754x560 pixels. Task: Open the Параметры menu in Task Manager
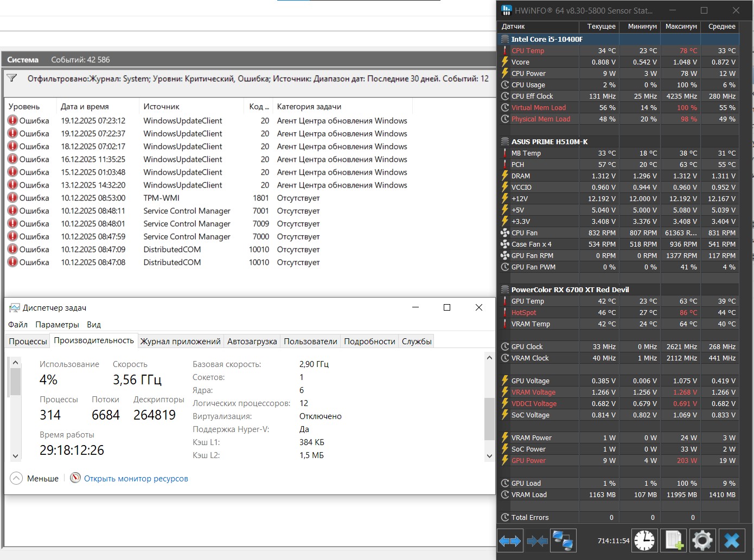(x=57, y=325)
